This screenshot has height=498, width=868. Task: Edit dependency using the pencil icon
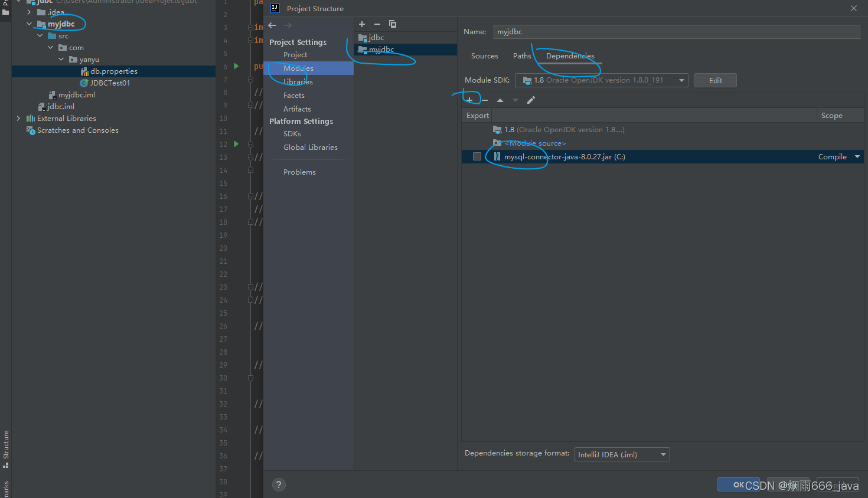coord(531,100)
